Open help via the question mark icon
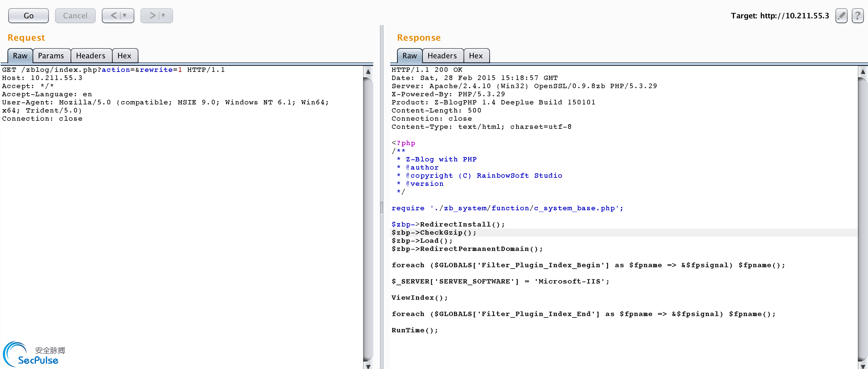The width and height of the screenshot is (868, 369). [x=858, y=16]
